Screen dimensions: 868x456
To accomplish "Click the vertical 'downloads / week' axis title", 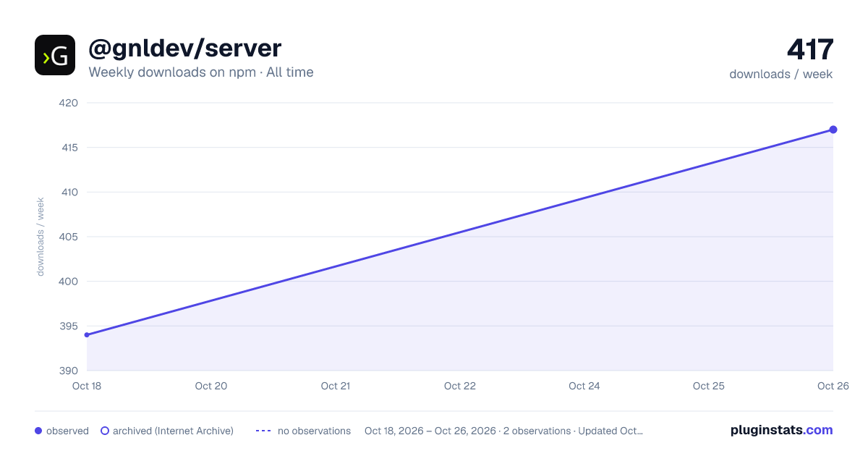I will pyautogui.click(x=41, y=237).
